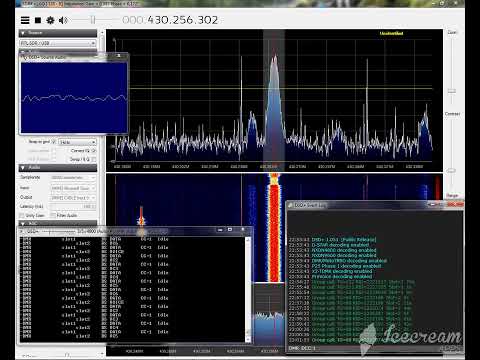The width and height of the screenshot is (480, 360).
Task: Mute audio with the speaker icon
Action: (x=63, y=20)
